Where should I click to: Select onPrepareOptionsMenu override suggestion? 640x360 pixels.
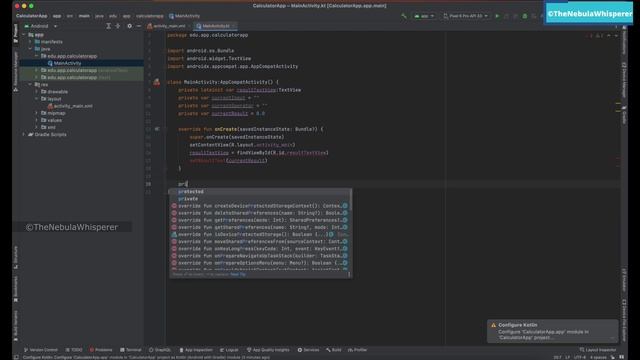(260, 263)
